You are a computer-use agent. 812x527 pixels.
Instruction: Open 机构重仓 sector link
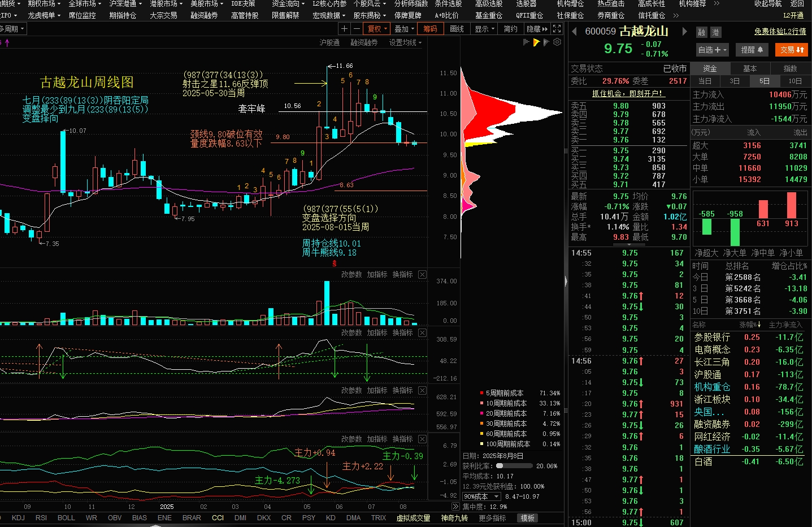point(712,387)
